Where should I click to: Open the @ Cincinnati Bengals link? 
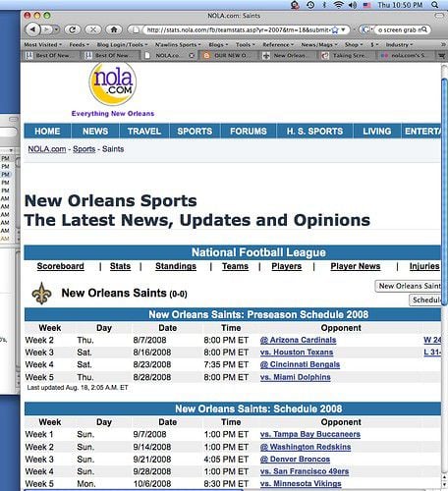point(300,364)
